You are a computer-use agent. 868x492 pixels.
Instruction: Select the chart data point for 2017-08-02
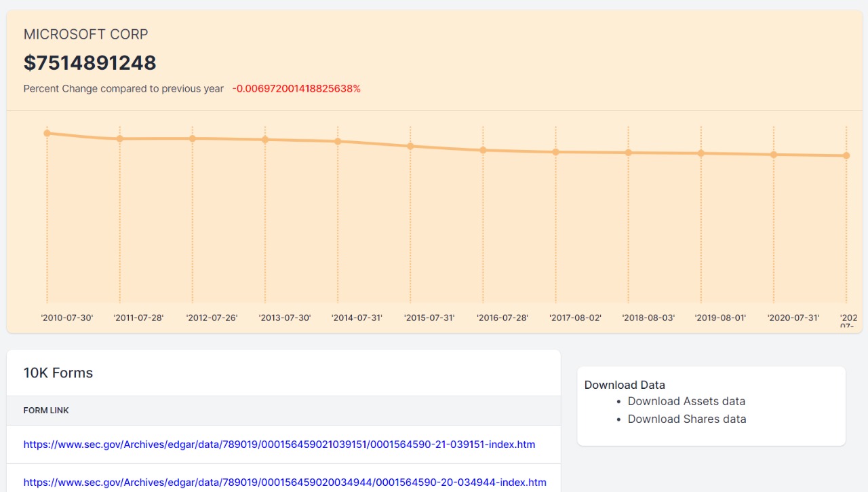pos(555,152)
